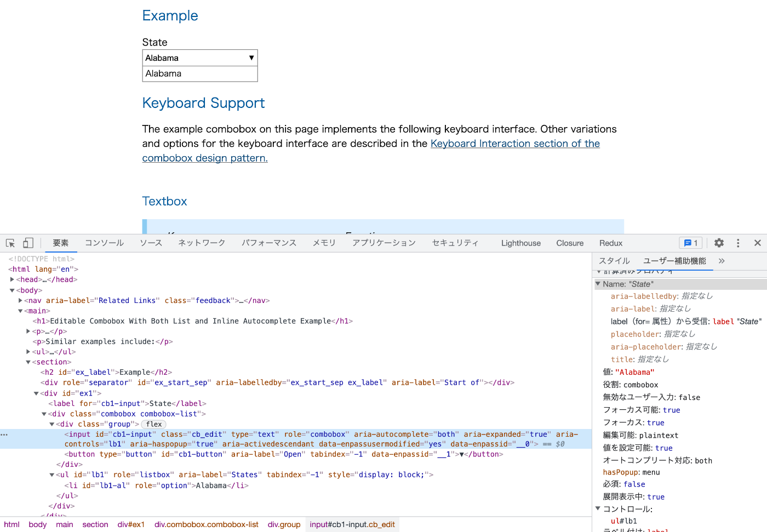Open the アプリケーション tab
Viewport: 767px width, 532px height.
(x=384, y=243)
